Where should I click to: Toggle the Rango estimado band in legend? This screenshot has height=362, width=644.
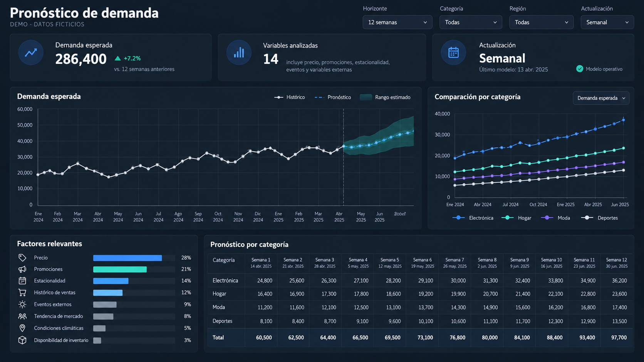point(385,97)
